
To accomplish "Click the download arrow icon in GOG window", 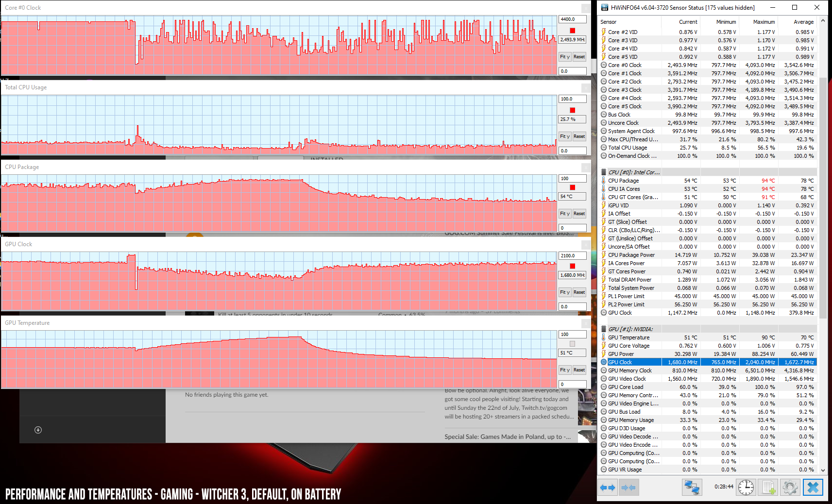I will [38, 430].
